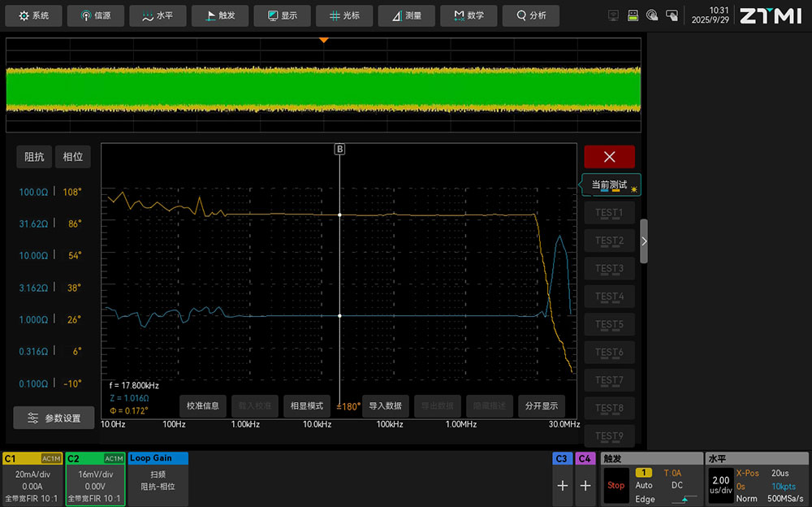Expand the right side panel arrow
Screen dimensions: 812x507
644,241
